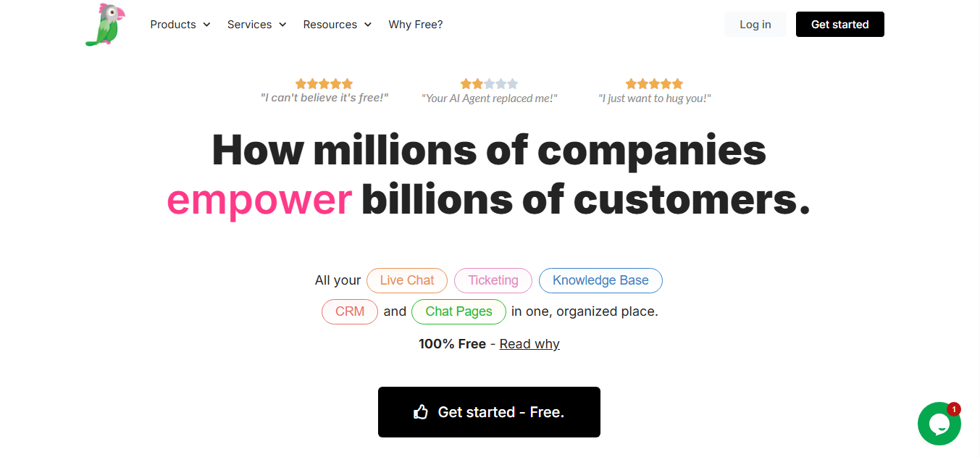Image resolution: width=980 pixels, height=457 pixels.
Task: Expand the Products dropdown
Action: click(x=180, y=24)
